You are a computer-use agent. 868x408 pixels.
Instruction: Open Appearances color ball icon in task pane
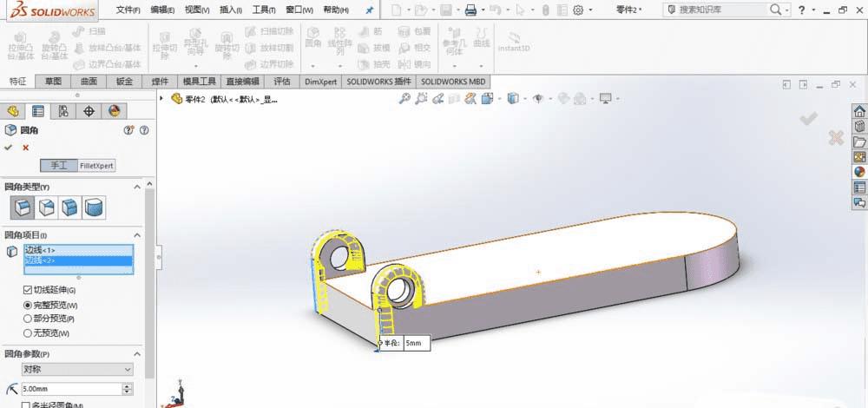(x=859, y=172)
